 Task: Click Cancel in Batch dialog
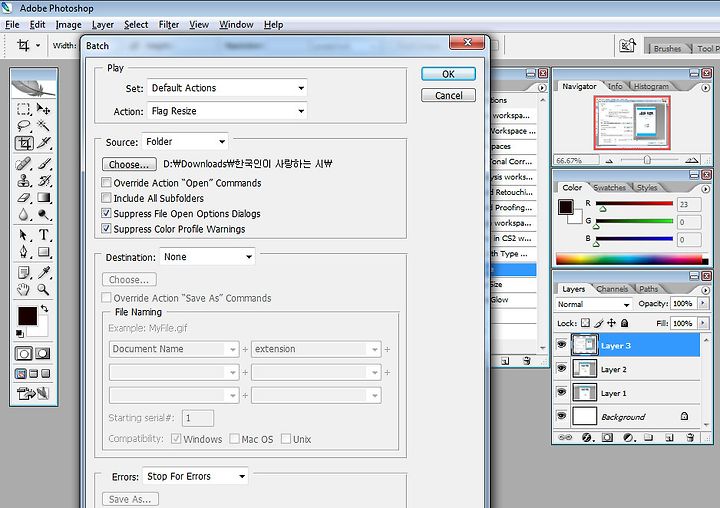tap(448, 96)
